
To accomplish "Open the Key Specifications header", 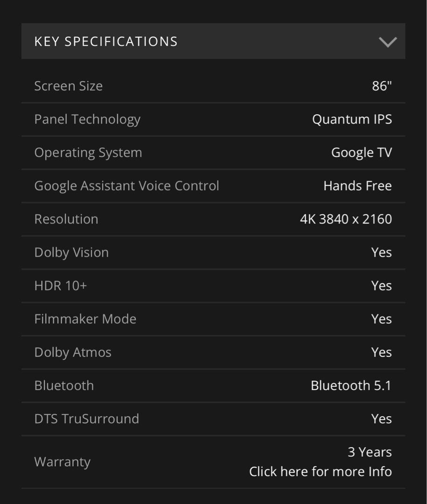I will [x=106, y=41].
